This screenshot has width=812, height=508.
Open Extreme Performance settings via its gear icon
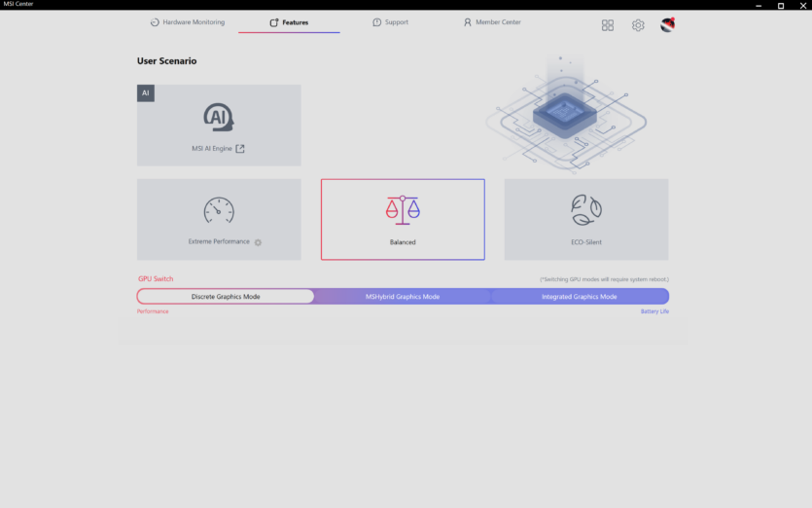[x=258, y=242]
